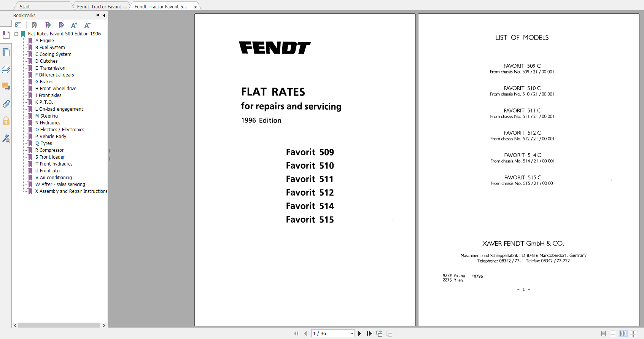Open the E Transmission bookmark
This screenshot has width=644, height=339.
click(50, 68)
